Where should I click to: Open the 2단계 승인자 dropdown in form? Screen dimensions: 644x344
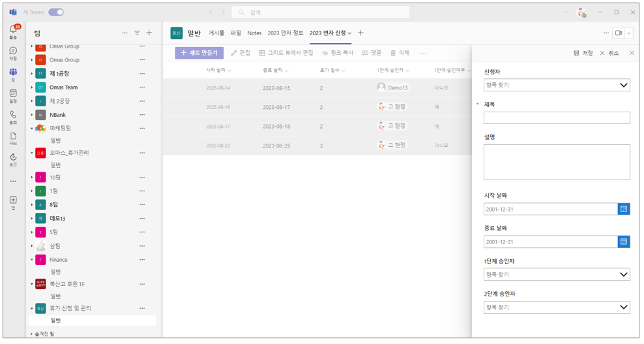[x=557, y=307]
